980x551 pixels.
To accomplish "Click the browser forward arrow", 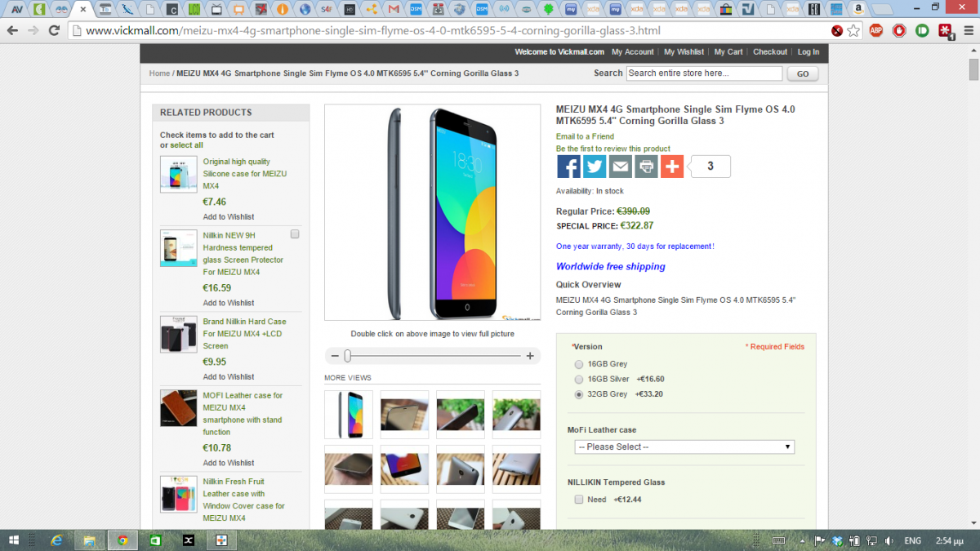I will [33, 30].
